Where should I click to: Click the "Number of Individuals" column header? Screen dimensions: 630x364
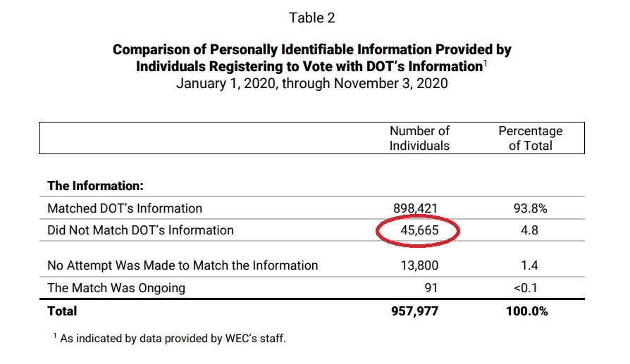click(x=419, y=139)
